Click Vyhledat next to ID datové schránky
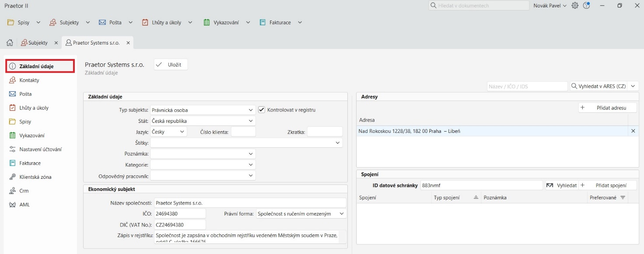Image resolution: width=644 pixels, height=254 pixels. pos(562,185)
